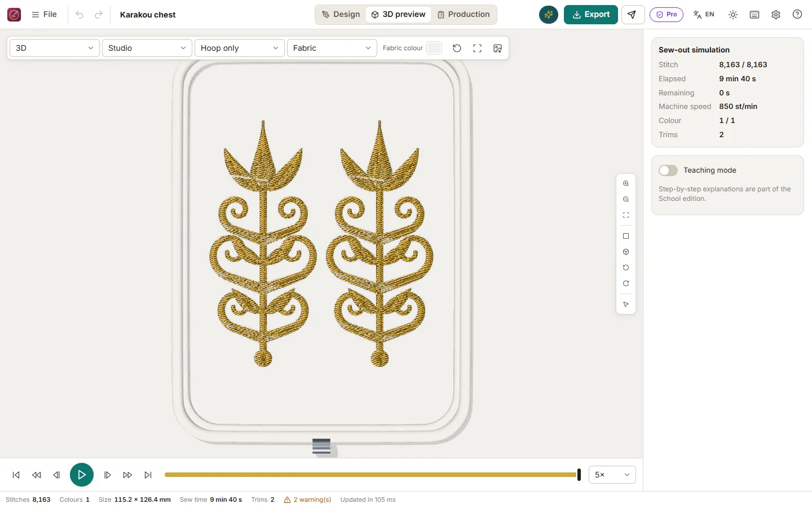The height and width of the screenshot is (508, 812).
Task: Zoom out with the magnifier minus icon
Action: (626, 199)
